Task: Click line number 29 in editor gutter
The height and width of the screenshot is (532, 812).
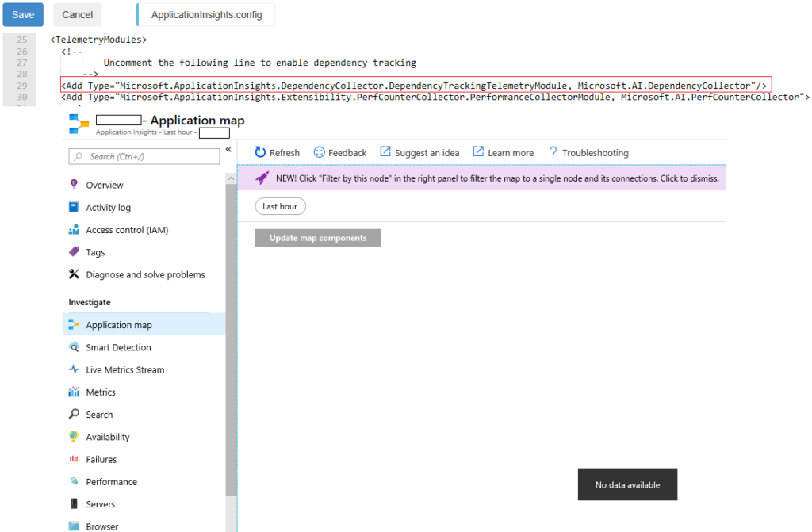Action: tap(21, 86)
